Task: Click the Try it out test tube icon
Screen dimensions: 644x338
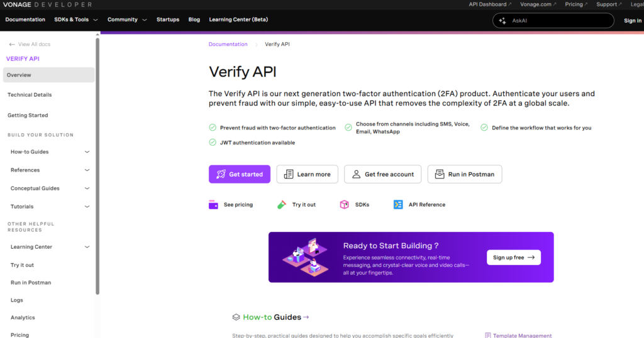Action: [x=282, y=204]
